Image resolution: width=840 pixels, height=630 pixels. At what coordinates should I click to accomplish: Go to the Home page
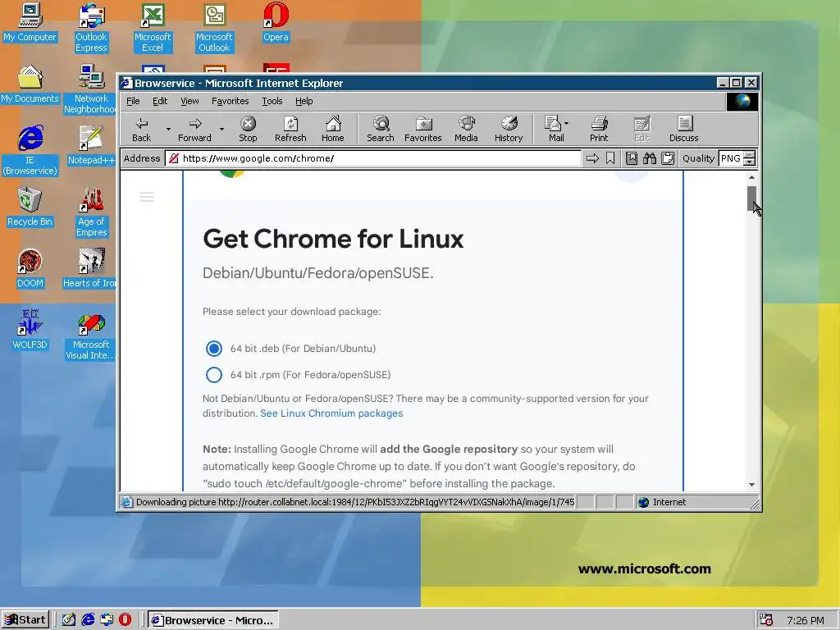(x=333, y=129)
